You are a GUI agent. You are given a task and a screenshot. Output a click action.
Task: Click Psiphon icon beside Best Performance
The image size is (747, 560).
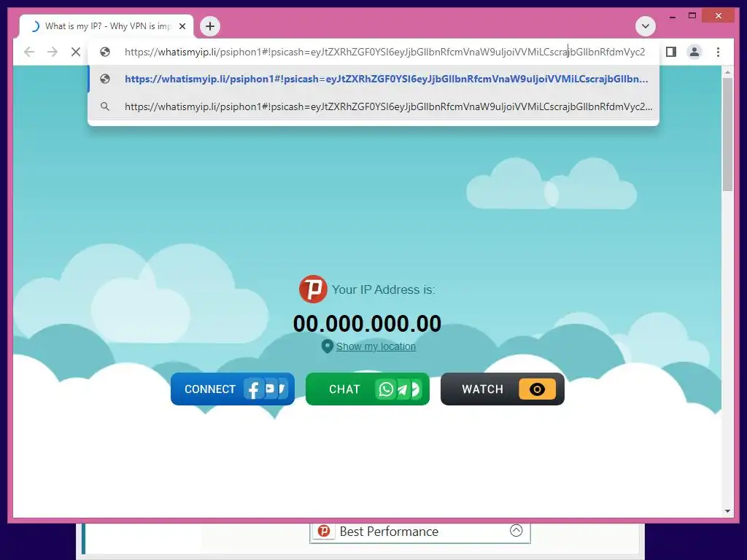(324, 531)
